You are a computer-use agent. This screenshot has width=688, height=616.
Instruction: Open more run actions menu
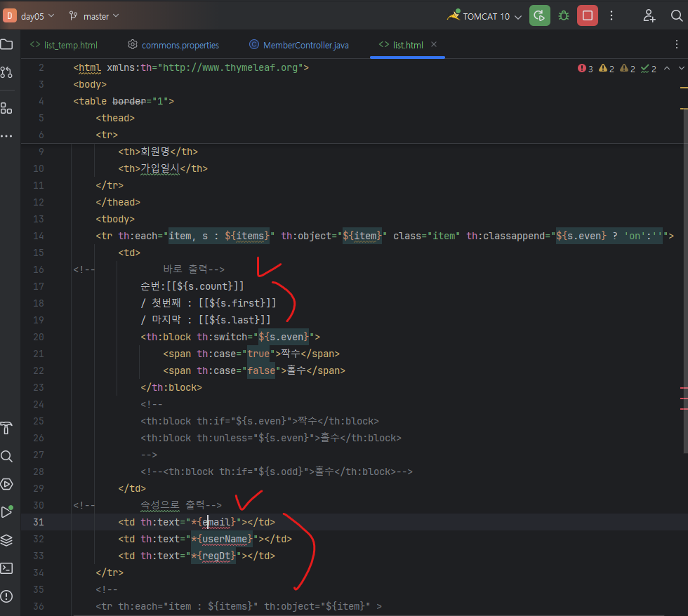tap(611, 15)
